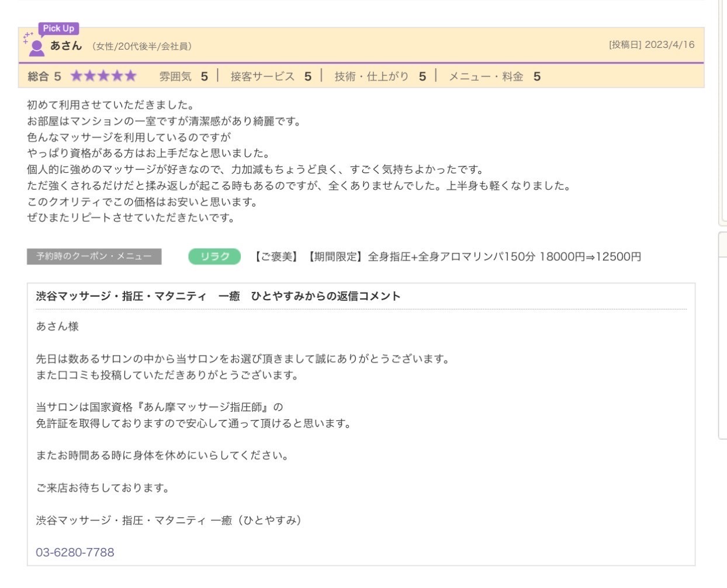Click the line このクオリティでこの価格はお安い
The image size is (727, 588).
point(143,202)
